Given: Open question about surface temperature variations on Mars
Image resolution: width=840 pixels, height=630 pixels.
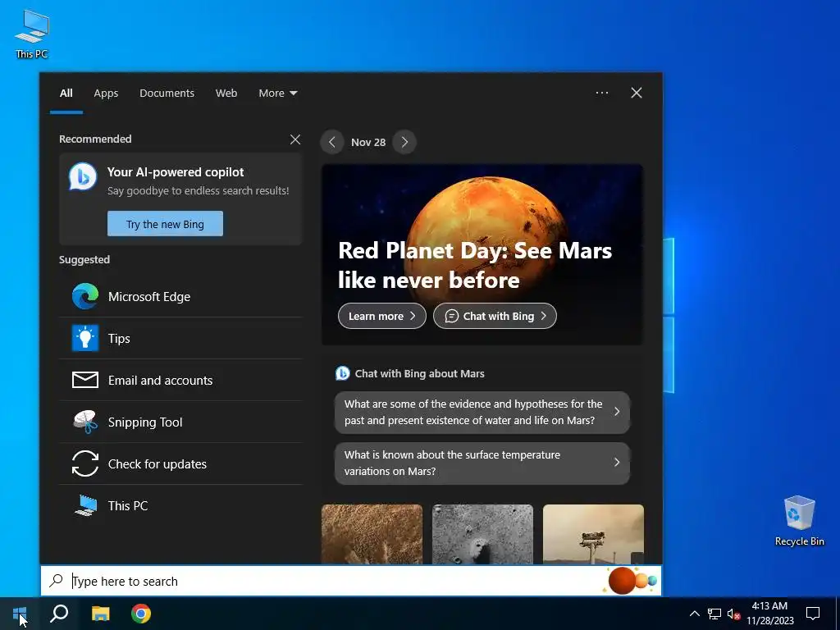Looking at the screenshot, I should coord(482,463).
